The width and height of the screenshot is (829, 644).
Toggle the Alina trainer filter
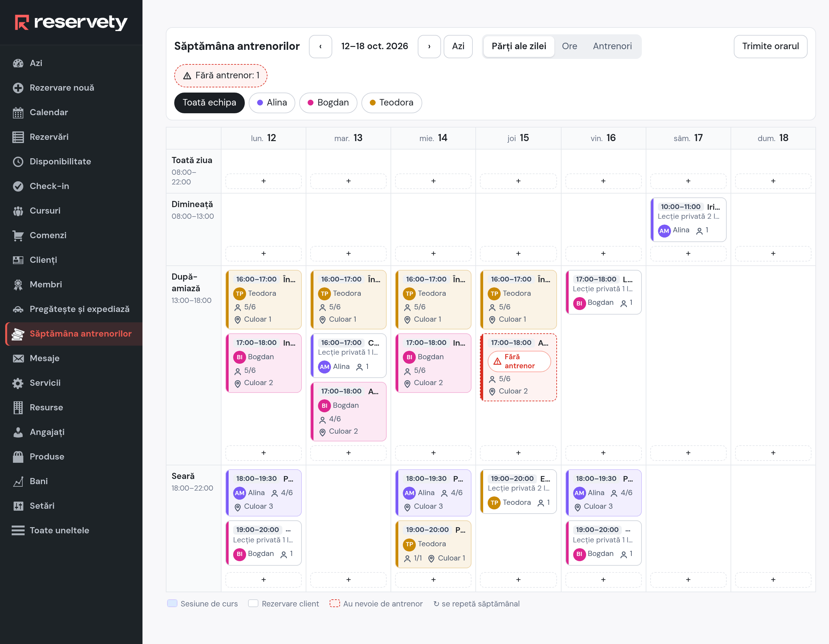click(x=272, y=103)
